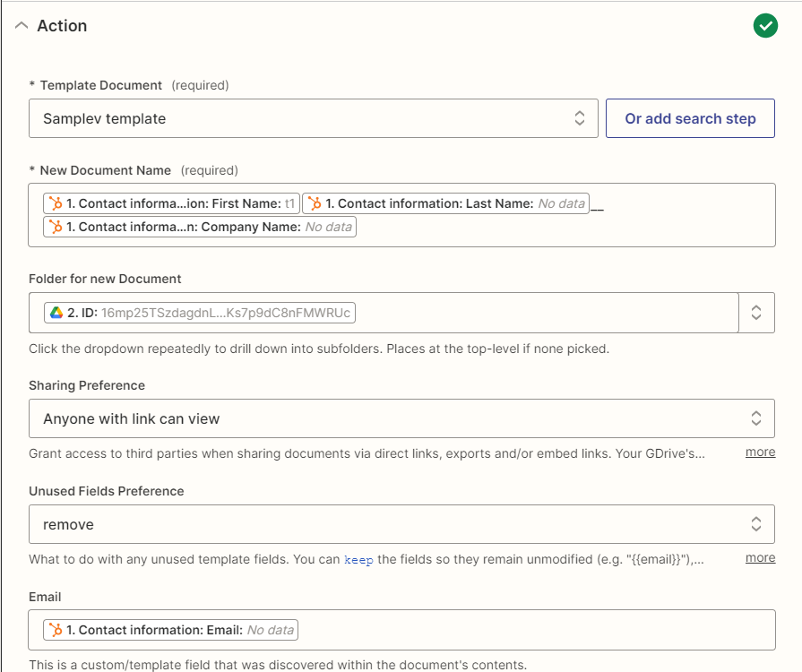Select the Last Name contact token
The image size is (802, 672).
[445, 203]
